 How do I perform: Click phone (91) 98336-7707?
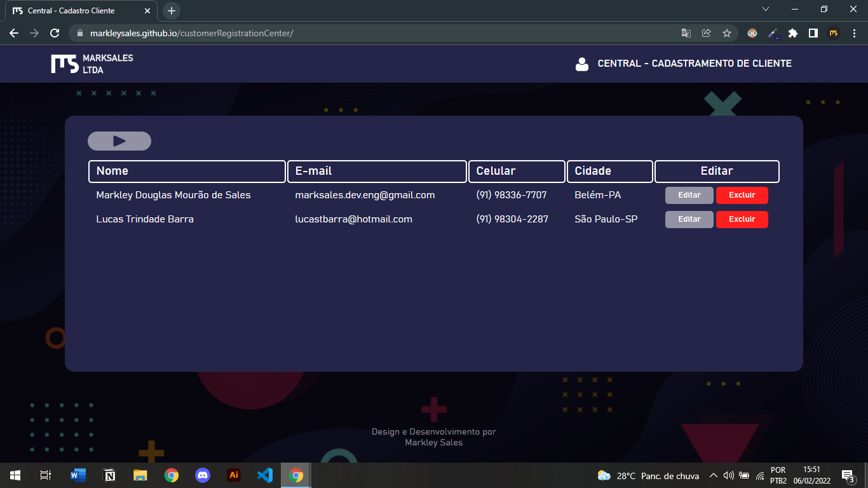[x=512, y=195]
